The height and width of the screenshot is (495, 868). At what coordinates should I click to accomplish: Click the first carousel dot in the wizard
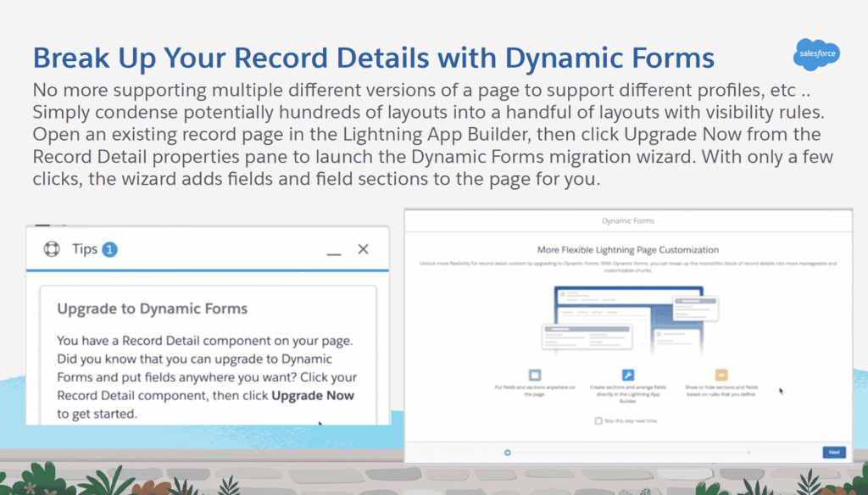[x=507, y=453]
